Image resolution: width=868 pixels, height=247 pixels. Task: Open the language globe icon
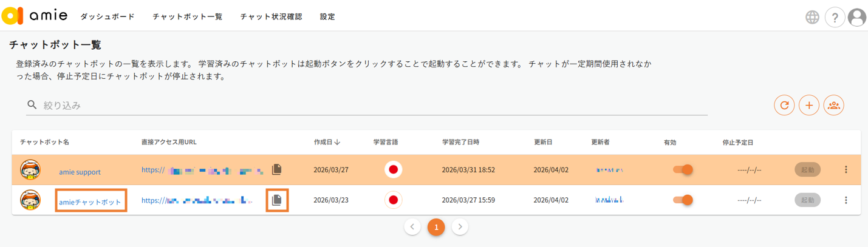coord(812,18)
